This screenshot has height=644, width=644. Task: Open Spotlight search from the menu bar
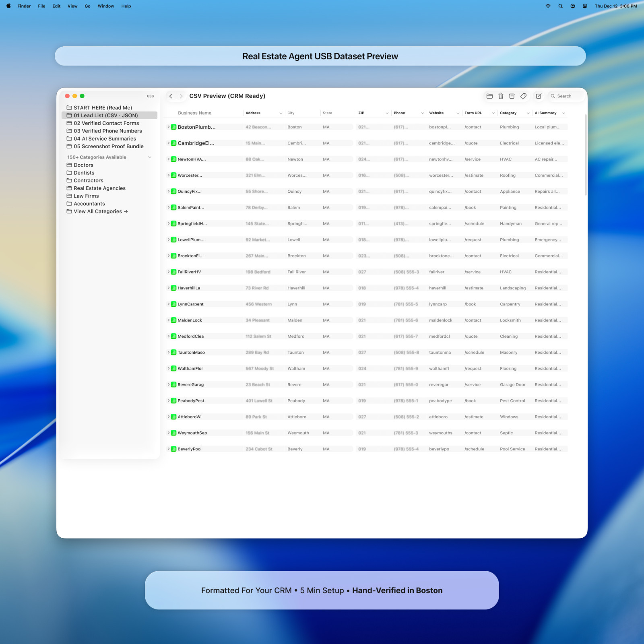560,6
